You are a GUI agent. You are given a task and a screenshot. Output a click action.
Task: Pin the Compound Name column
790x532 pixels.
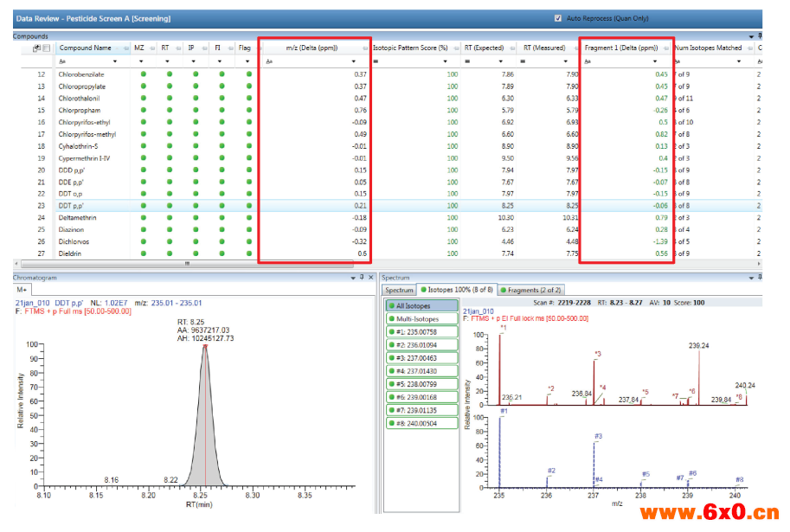pos(125,48)
